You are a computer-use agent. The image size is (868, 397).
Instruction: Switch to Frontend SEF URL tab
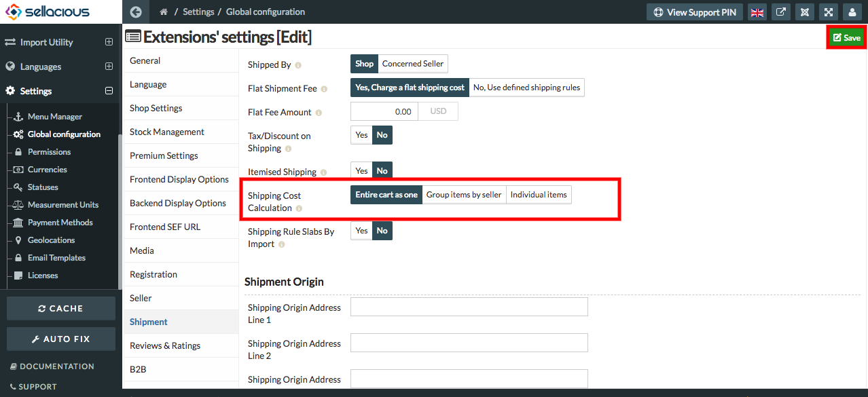click(181, 227)
